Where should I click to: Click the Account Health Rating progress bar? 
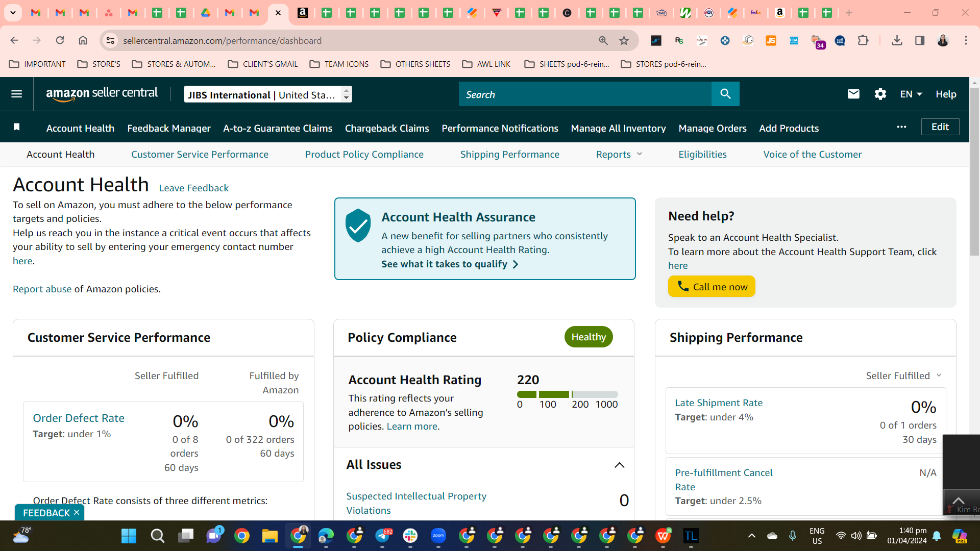(x=567, y=394)
